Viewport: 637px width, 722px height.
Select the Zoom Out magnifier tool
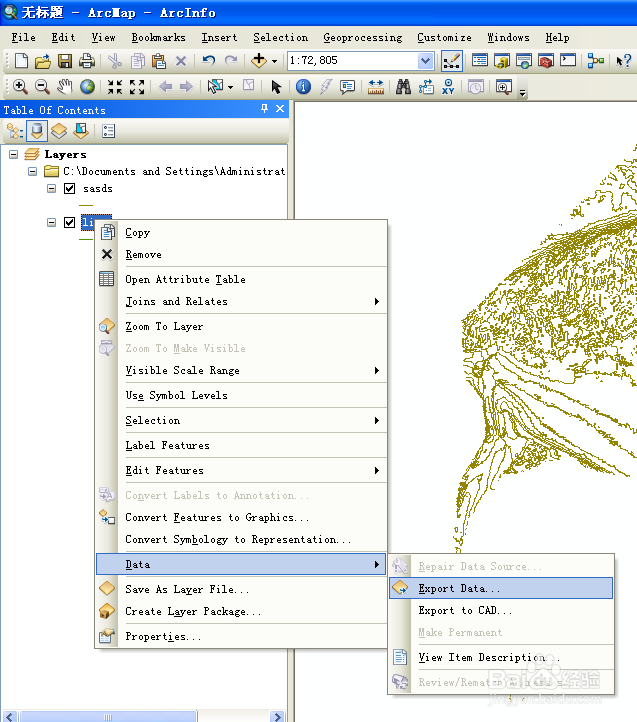pos(42,87)
